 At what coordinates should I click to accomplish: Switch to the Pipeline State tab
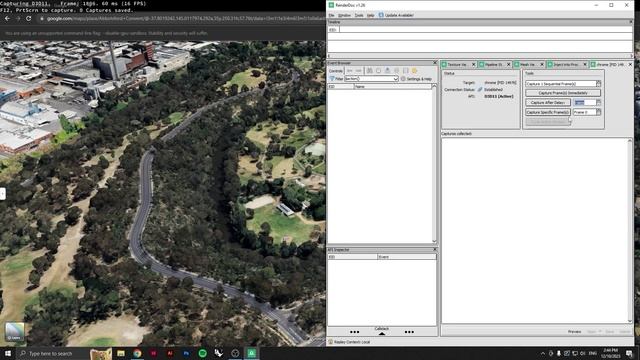coord(493,64)
